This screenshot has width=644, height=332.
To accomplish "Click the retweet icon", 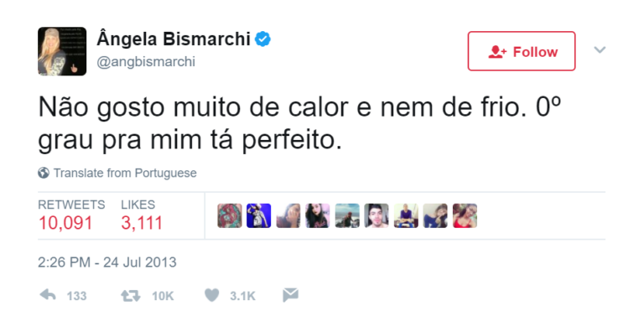I will click(131, 295).
